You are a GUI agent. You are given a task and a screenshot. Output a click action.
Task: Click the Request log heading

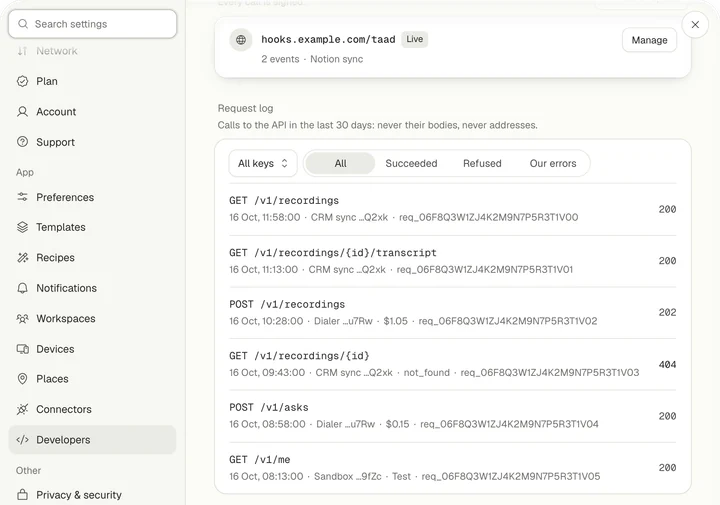pyautogui.click(x=245, y=108)
